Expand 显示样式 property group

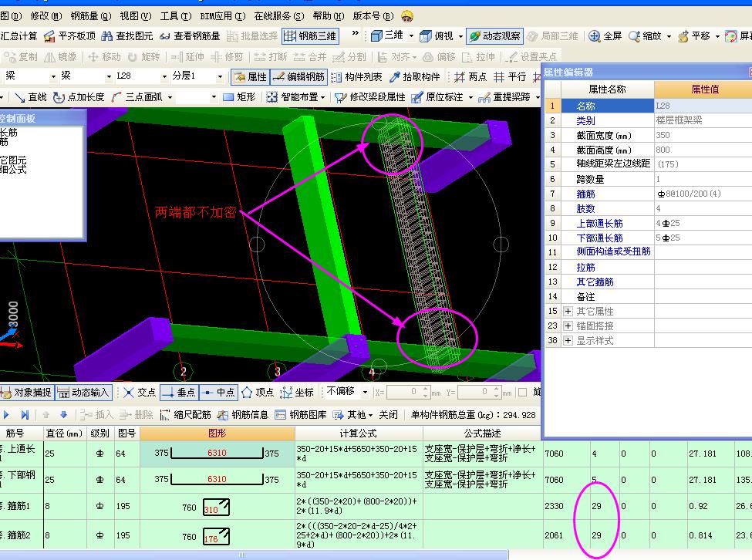[568, 341]
